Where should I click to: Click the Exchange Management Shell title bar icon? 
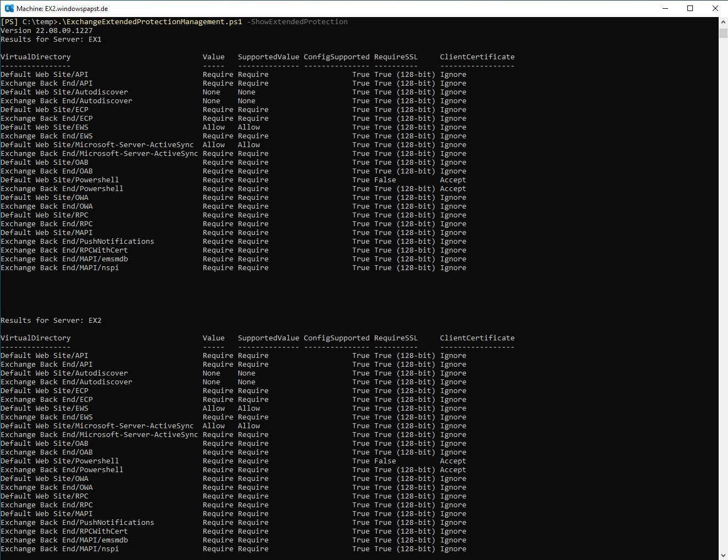(x=9, y=8)
